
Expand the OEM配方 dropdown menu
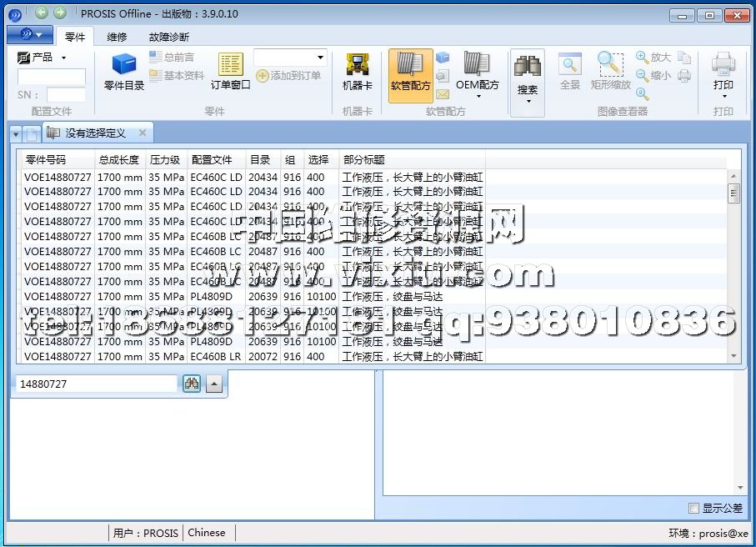[x=478, y=96]
